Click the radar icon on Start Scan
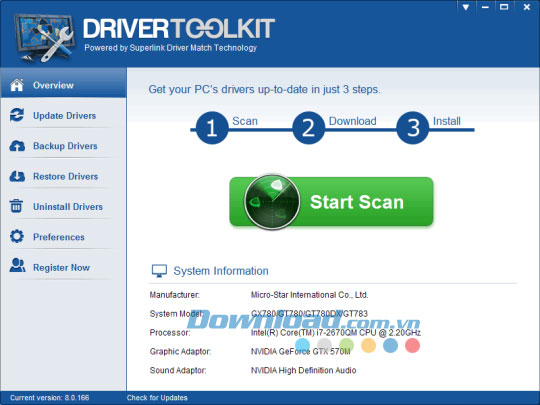 (x=272, y=202)
